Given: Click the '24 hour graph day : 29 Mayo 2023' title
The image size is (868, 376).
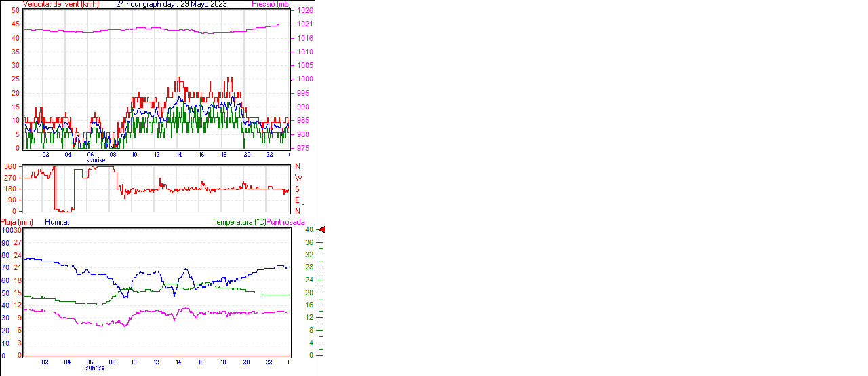Looking at the screenshot, I should pos(172,4).
